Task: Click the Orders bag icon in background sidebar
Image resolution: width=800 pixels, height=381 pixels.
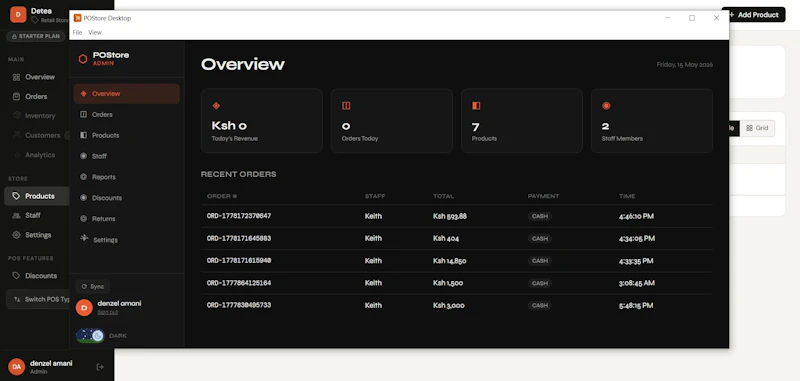Action: coord(16,96)
